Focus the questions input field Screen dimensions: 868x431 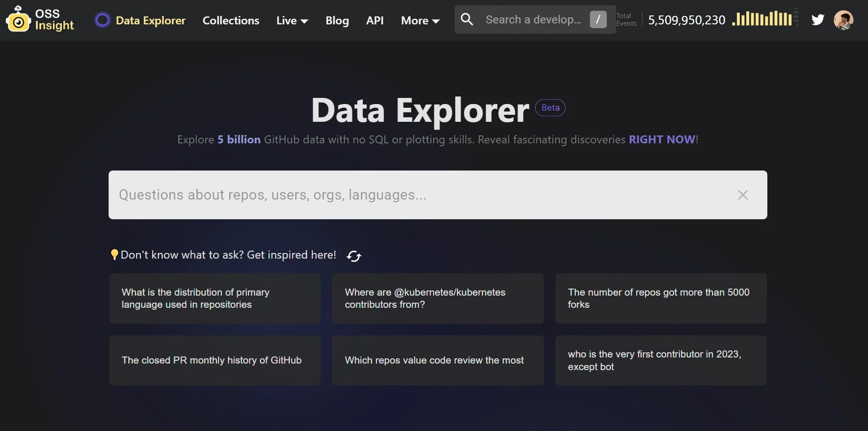tap(375, 195)
